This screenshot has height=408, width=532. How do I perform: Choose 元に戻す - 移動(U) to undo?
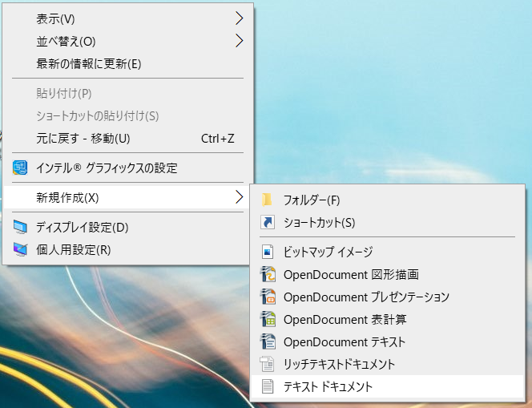83,138
